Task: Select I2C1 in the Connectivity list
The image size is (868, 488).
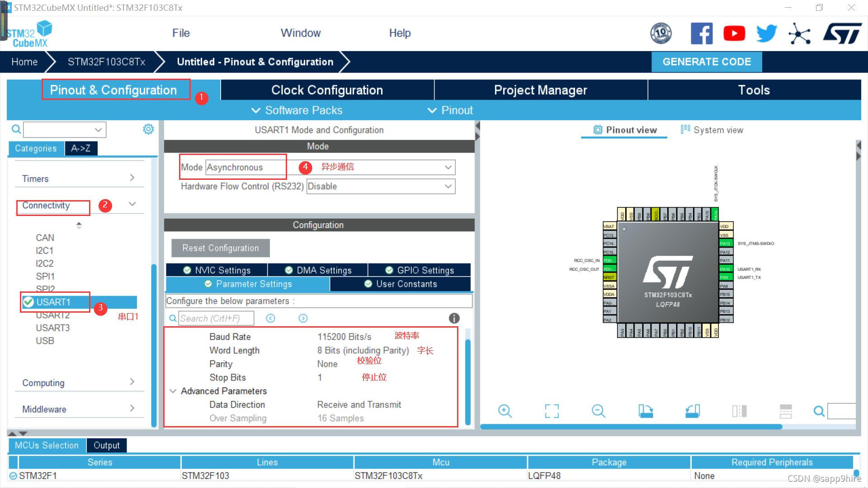Action: point(45,250)
